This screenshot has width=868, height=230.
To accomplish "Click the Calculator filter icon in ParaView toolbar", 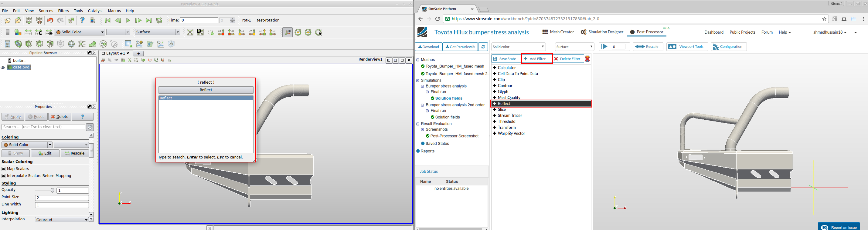I will (7, 44).
